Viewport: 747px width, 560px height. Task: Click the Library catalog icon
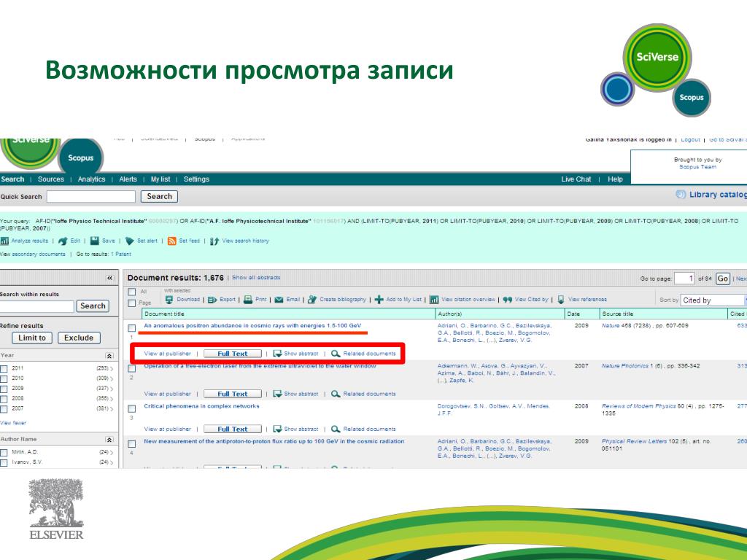pos(681,194)
